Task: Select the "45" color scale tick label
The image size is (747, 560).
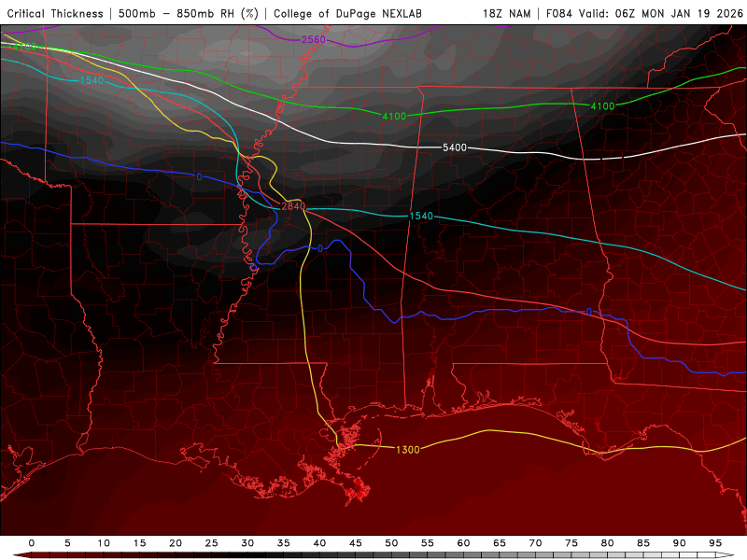Action: tap(356, 543)
